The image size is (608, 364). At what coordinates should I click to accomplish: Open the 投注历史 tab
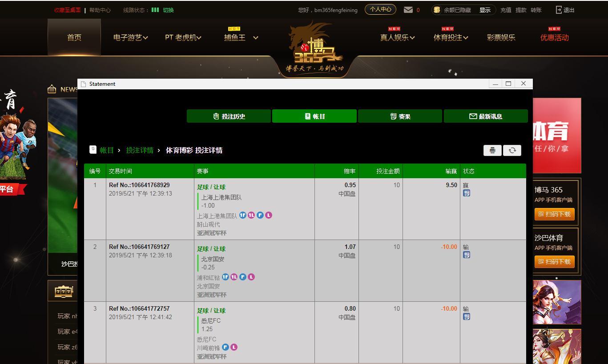229,116
